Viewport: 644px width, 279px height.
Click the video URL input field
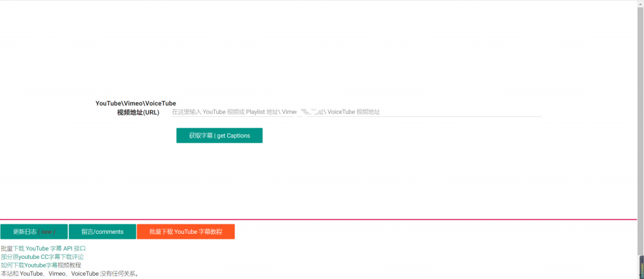[x=356, y=112]
